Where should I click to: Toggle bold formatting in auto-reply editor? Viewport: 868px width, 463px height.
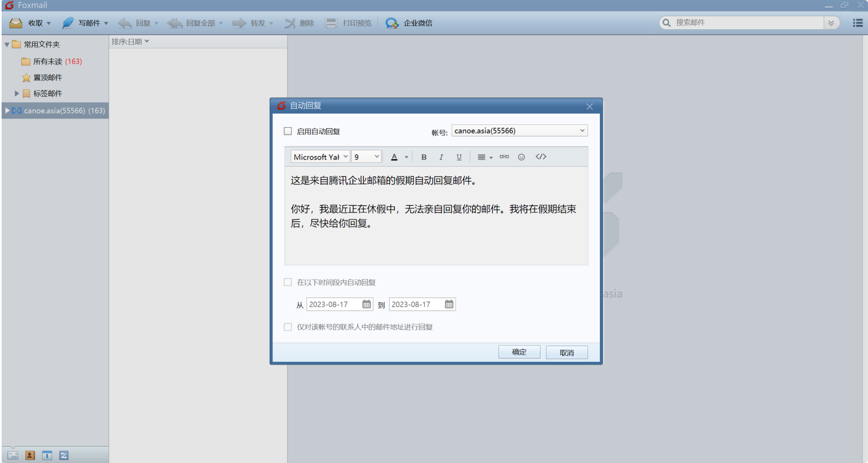424,157
